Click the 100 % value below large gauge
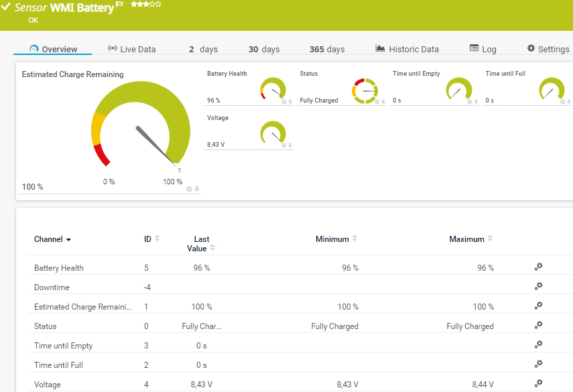 pos(33,187)
